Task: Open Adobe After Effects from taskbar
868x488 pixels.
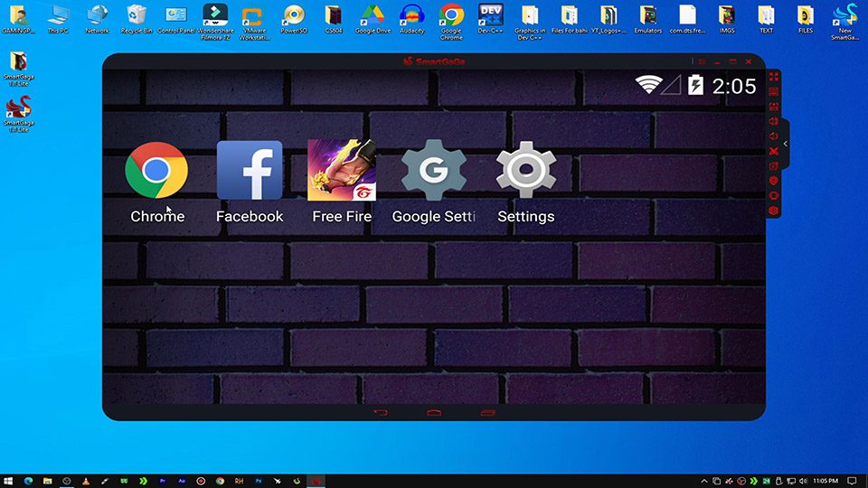Action: pyautogui.click(x=182, y=481)
